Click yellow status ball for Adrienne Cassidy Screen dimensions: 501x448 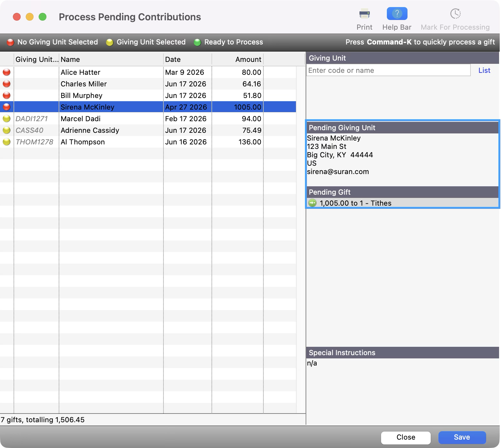click(6, 130)
